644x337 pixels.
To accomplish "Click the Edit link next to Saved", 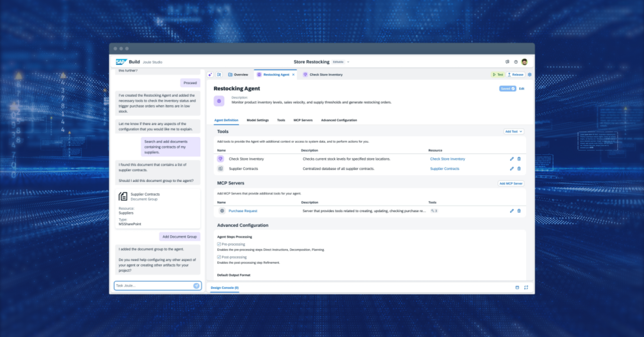I will pos(522,89).
